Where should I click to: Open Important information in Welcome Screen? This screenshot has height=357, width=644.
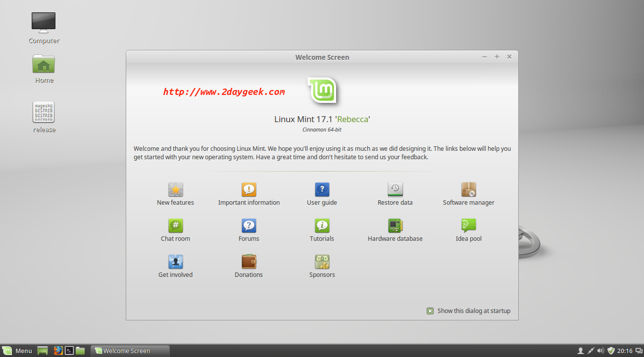pyautogui.click(x=249, y=194)
